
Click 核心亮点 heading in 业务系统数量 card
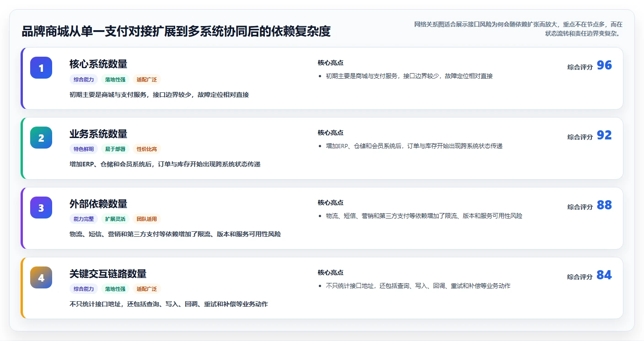point(331,133)
